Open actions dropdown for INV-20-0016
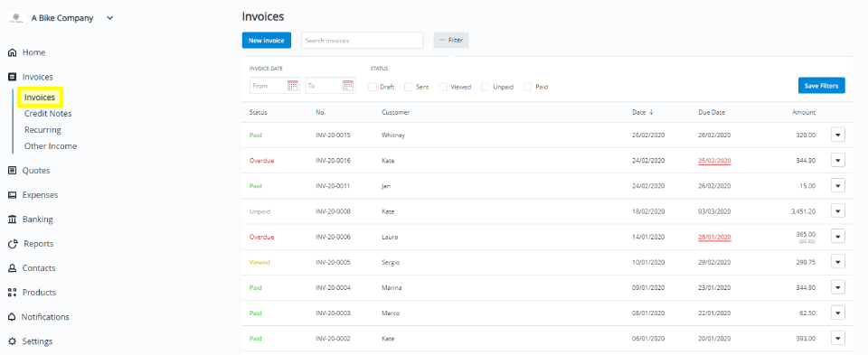The image size is (868, 355). point(837,161)
